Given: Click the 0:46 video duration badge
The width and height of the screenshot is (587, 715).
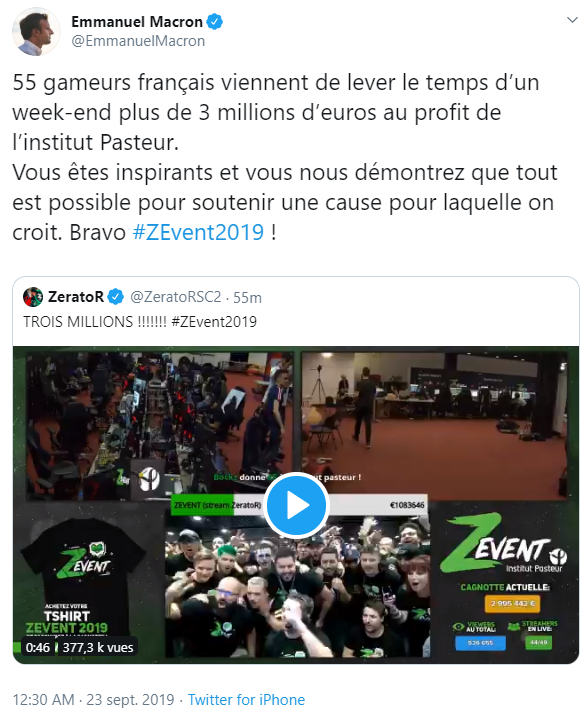Looking at the screenshot, I should click(38, 648).
